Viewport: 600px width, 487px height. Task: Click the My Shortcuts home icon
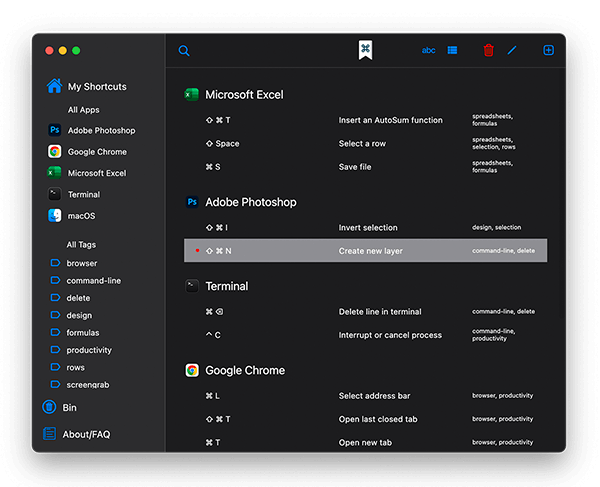point(54,86)
